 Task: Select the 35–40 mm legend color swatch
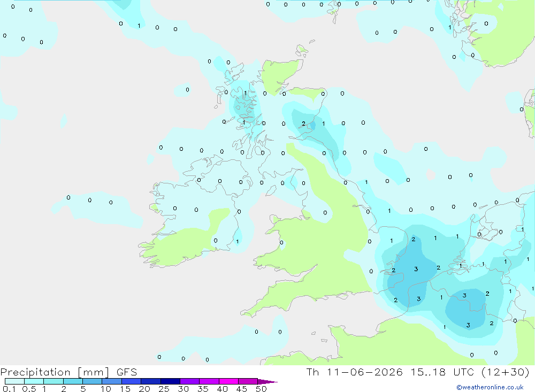click(209, 381)
